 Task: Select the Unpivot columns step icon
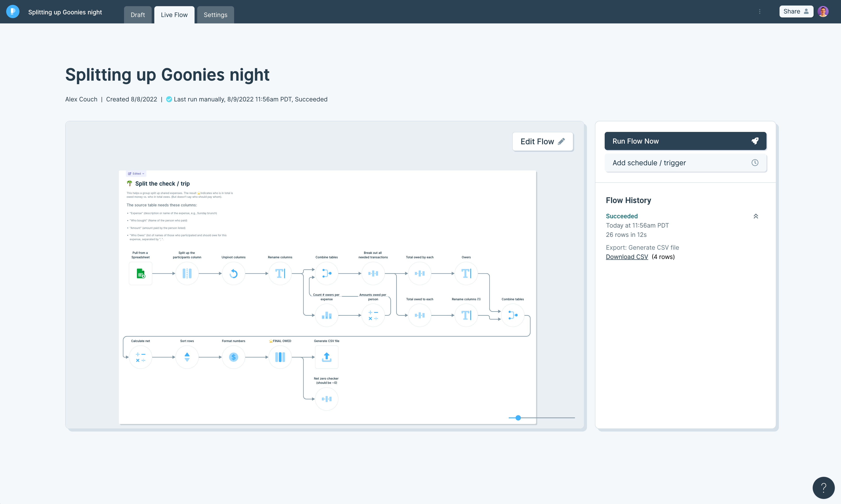point(233,273)
